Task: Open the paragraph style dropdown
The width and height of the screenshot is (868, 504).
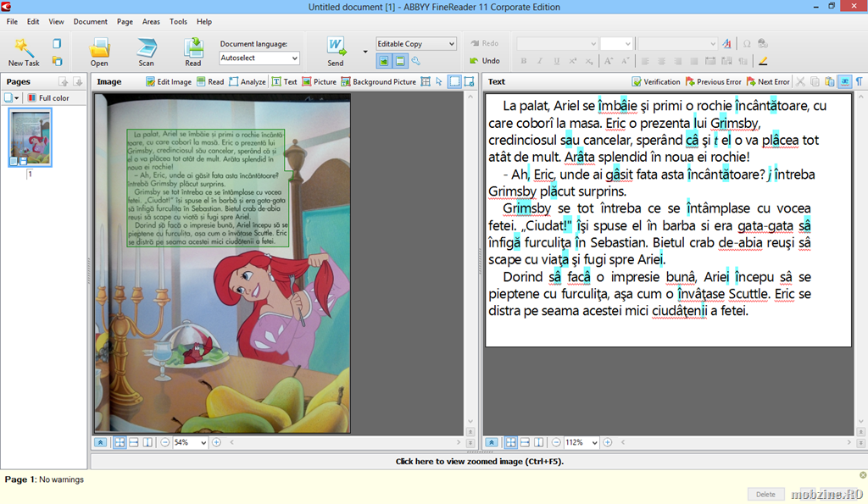Action: 678,44
